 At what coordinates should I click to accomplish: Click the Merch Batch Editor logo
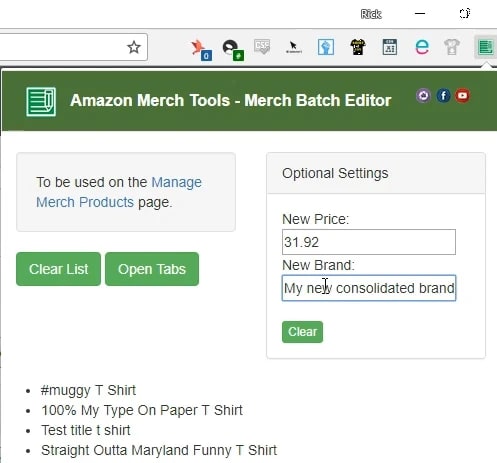click(41, 102)
